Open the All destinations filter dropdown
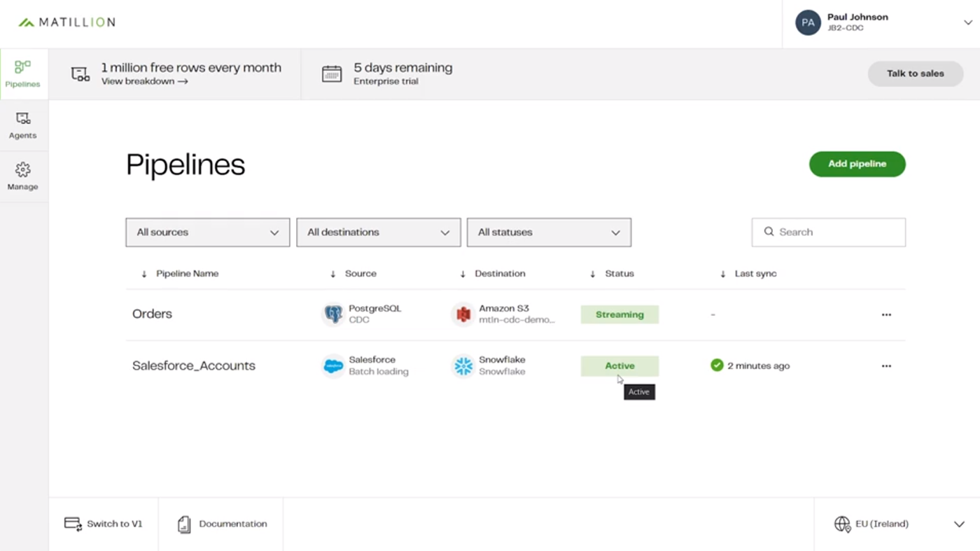The height and width of the screenshot is (551, 980). point(379,232)
